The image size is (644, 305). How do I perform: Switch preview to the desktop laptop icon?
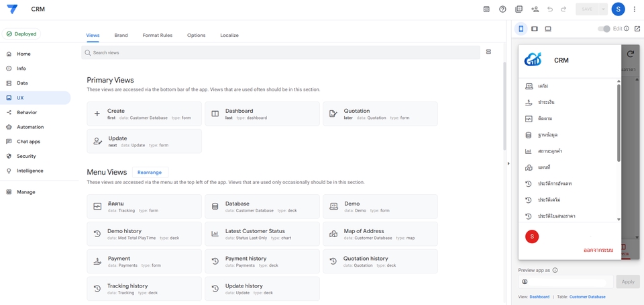pos(548,29)
